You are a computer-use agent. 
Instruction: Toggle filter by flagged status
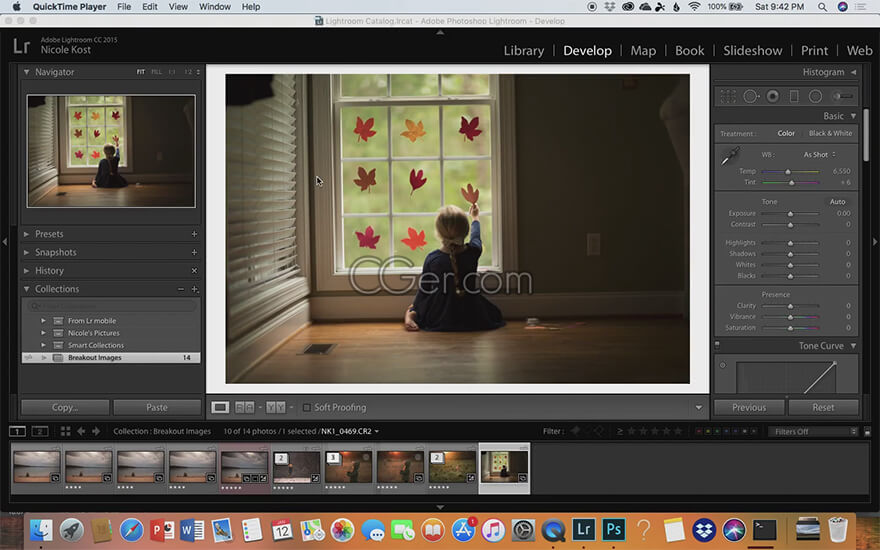coord(575,431)
